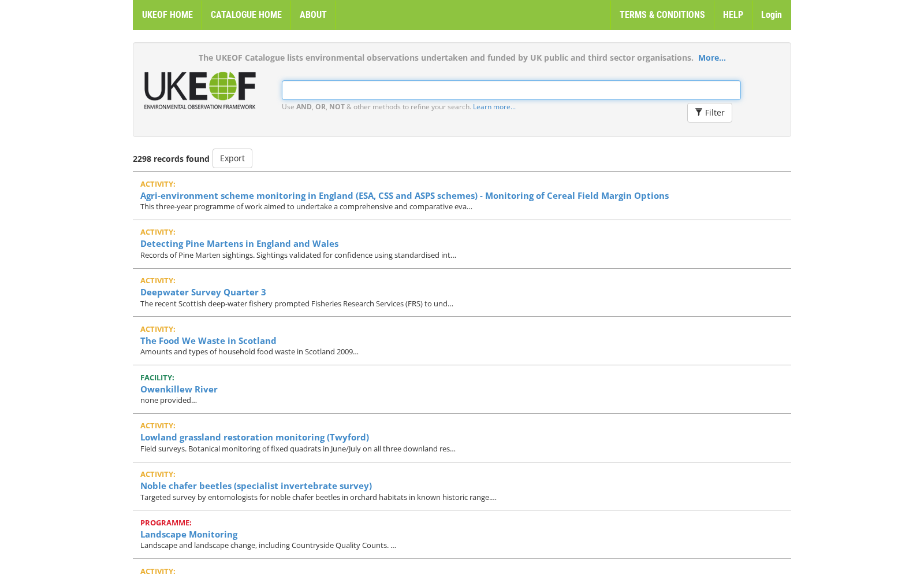This screenshot has width=924, height=578.
Task: Click the FACILITY: label above Owenkillew River
Action: [157, 377]
